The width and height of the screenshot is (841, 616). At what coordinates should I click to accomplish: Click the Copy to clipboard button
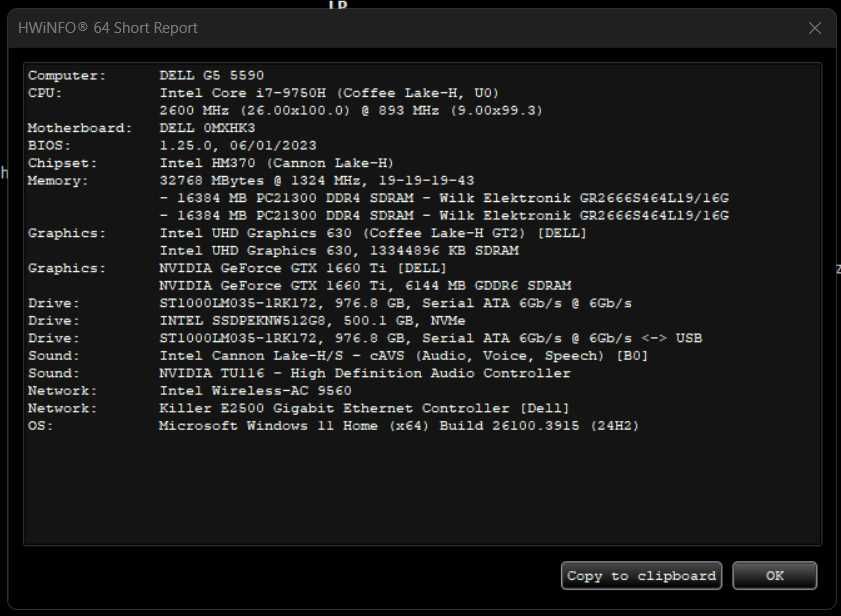[641, 576]
